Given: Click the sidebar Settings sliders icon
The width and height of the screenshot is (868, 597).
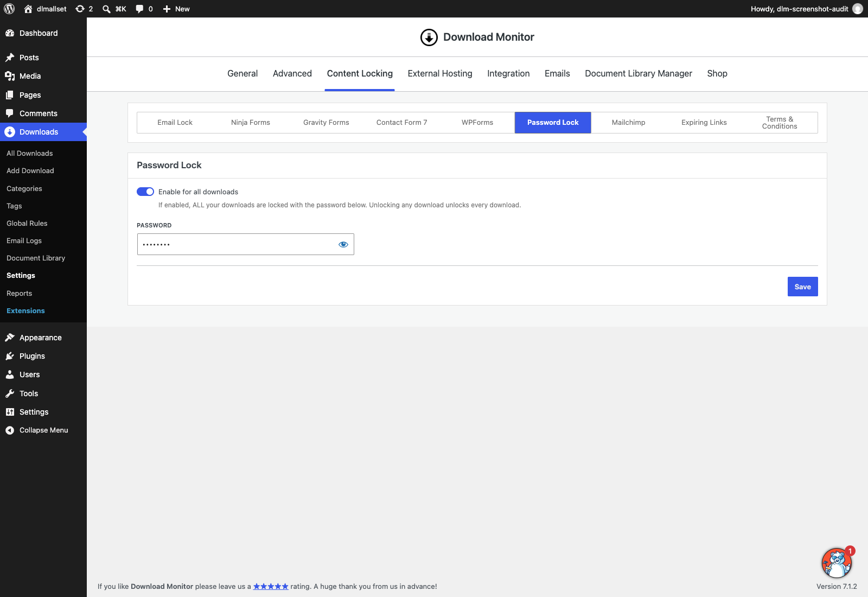Looking at the screenshot, I should click(10, 412).
